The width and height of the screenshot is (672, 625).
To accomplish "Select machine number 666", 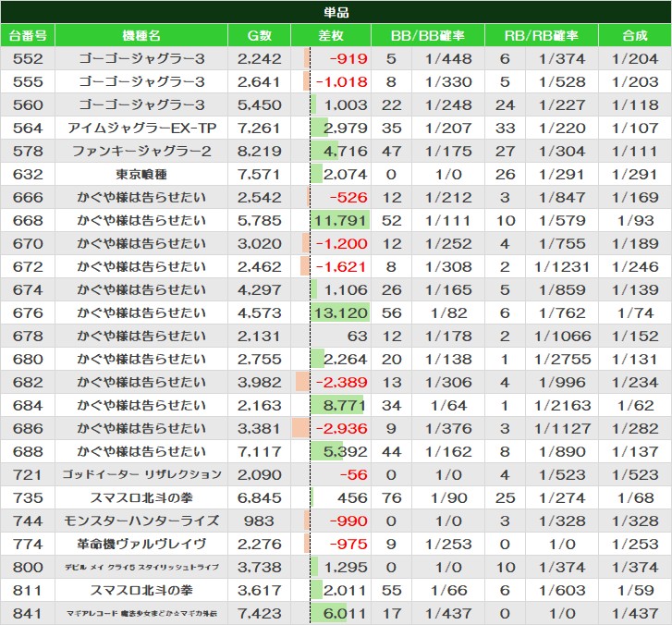I will pos(28,198).
